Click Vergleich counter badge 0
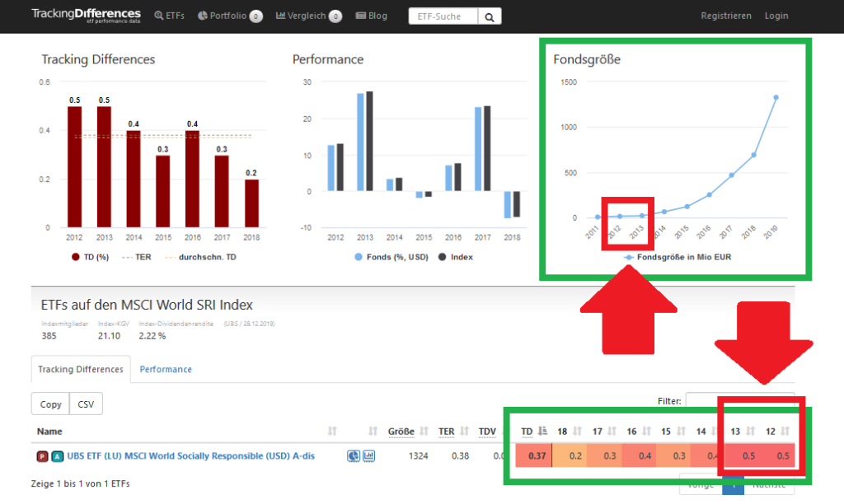This screenshot has width=844, height=504. tap(335, 16)
